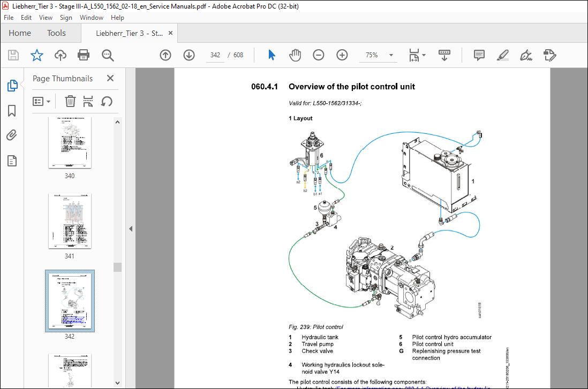Open the Help menu

point(117,18)
